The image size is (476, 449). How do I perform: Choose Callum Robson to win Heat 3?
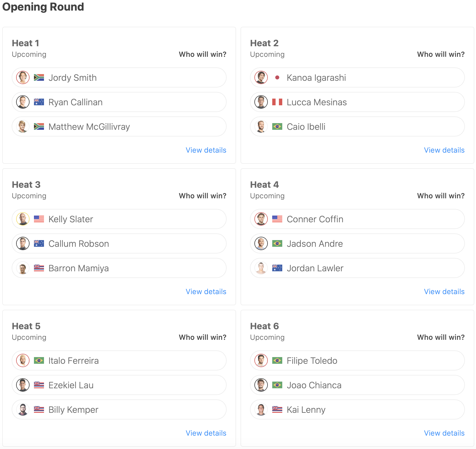tap(119, 243)
